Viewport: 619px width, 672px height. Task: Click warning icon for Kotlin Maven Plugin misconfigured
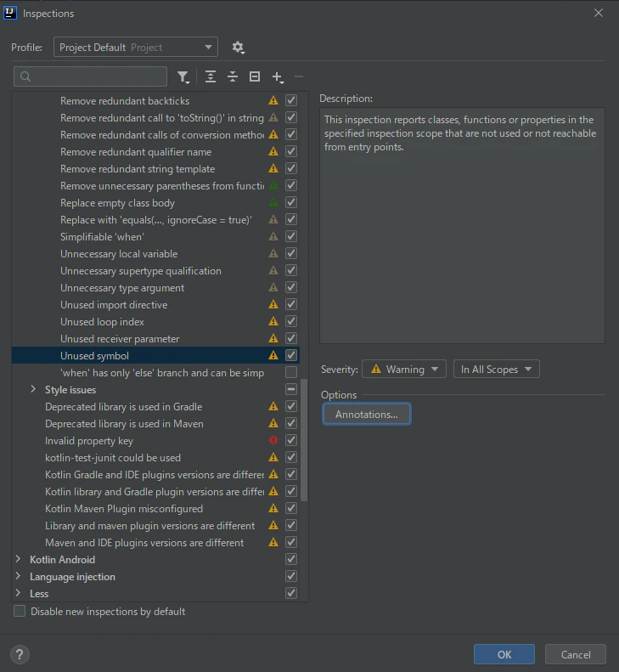[x=273, y=508]
